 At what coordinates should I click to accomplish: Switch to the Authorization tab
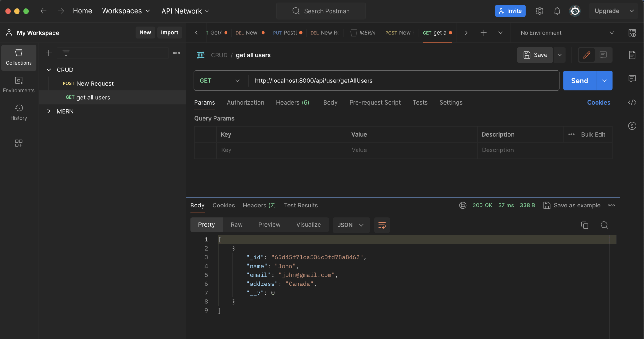245,102
